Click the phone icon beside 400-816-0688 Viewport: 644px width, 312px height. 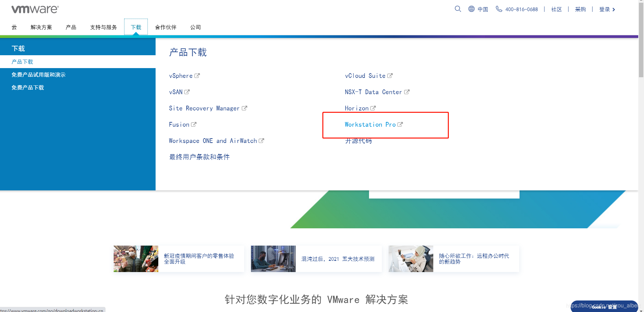coord(499,9)
